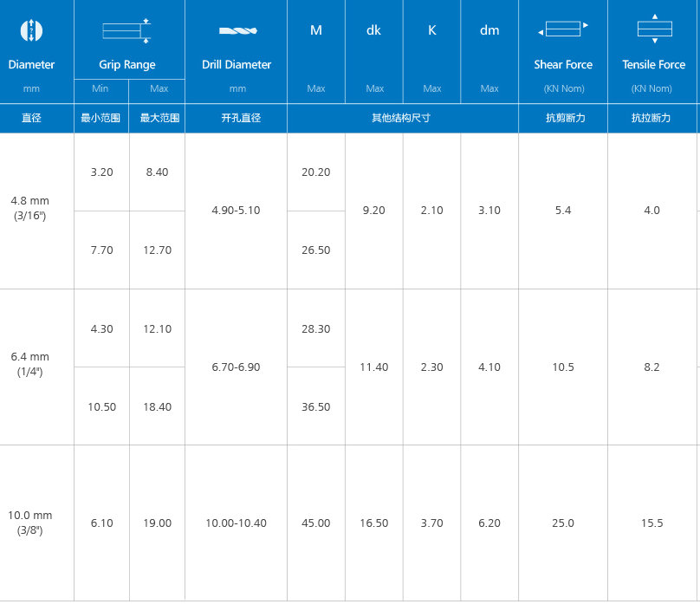700x604 pixels.
Task: Click the 抗剪断力 subheader cell
Action: (x=563, y=118)
